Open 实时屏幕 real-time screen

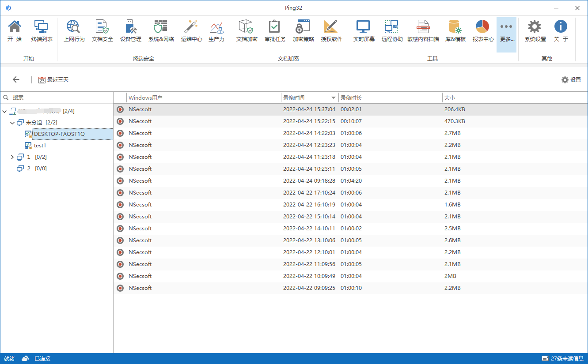pyautogui.click(x=364, y=31)
